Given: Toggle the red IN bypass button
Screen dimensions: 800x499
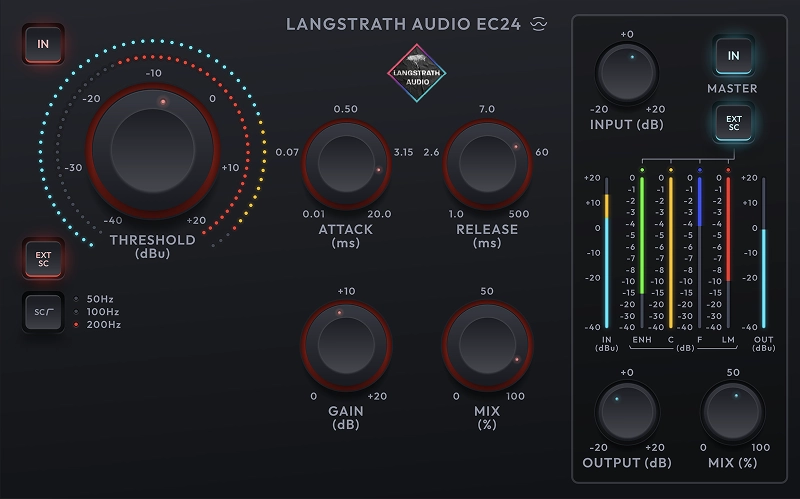Looking at the screenshot, I should (x=43, y=44).
